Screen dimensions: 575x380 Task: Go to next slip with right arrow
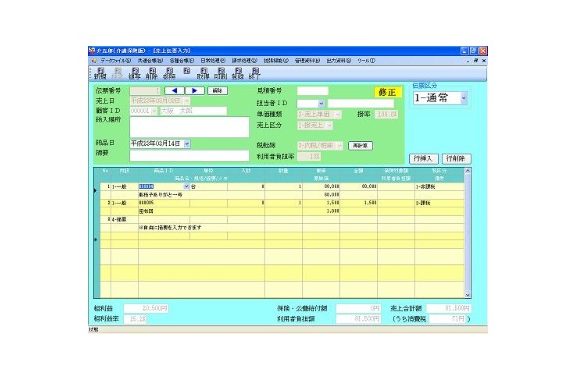click(195, 90)
